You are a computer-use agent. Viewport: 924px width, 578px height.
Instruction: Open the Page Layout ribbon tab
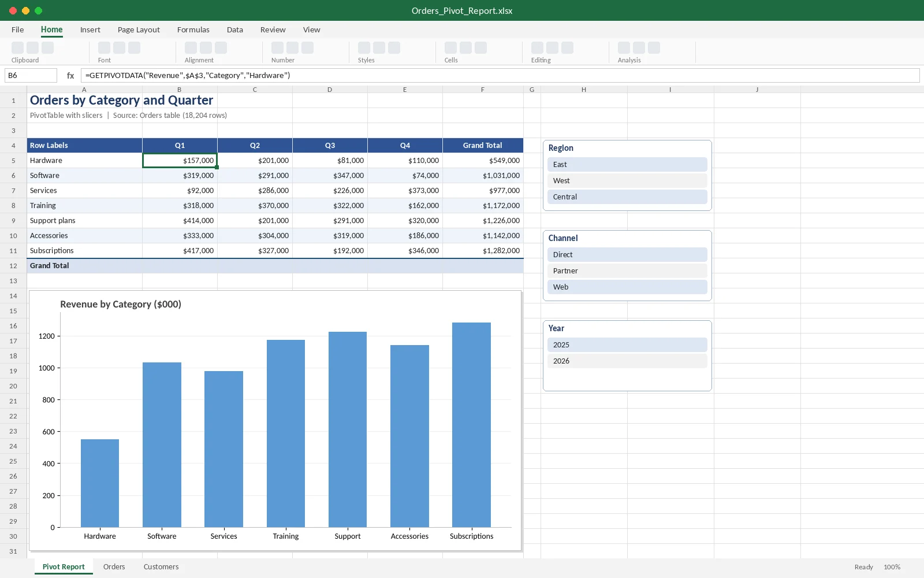pos(139,29)
